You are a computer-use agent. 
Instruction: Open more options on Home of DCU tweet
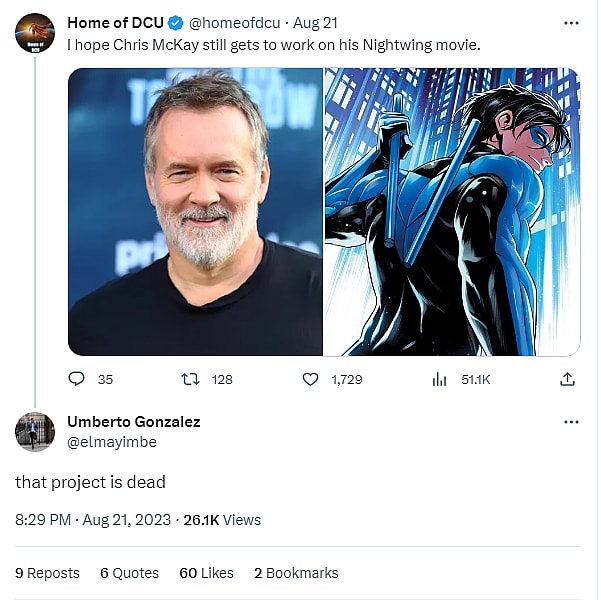click(571, 22)
